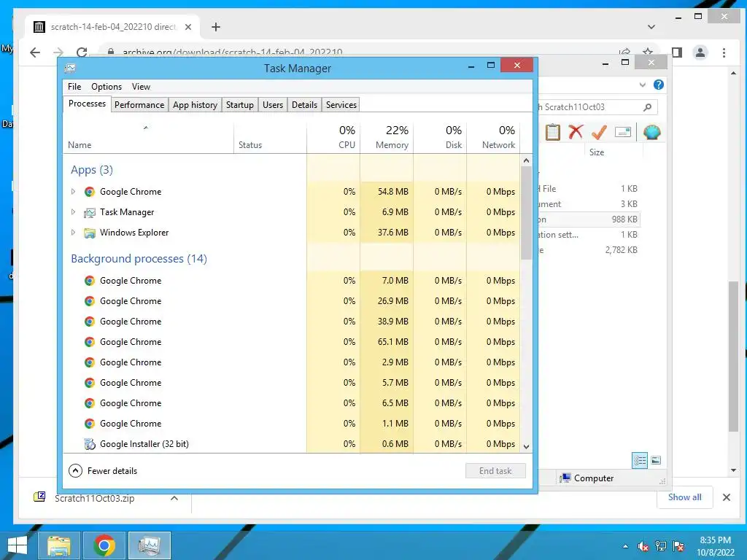Expand the Google Chrome app group
This screenshot has width=747, height=560.
tap(73, 192)
